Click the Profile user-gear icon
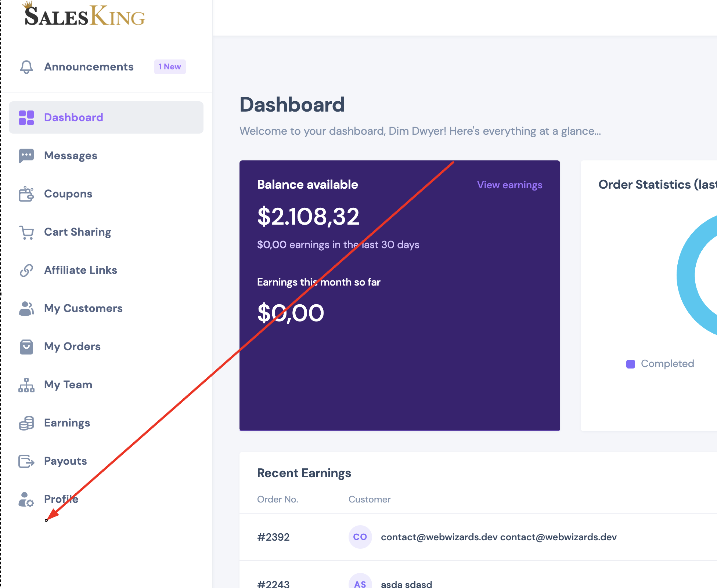This screenshot has width=717, height=588. click(26, 500)
